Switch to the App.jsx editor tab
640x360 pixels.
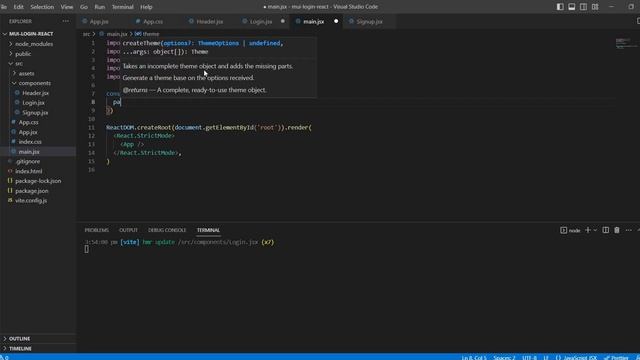[99, 22]
